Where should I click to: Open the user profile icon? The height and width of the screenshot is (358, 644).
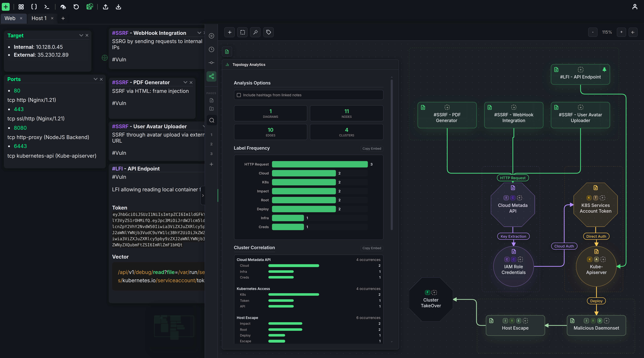click(635, 7)
